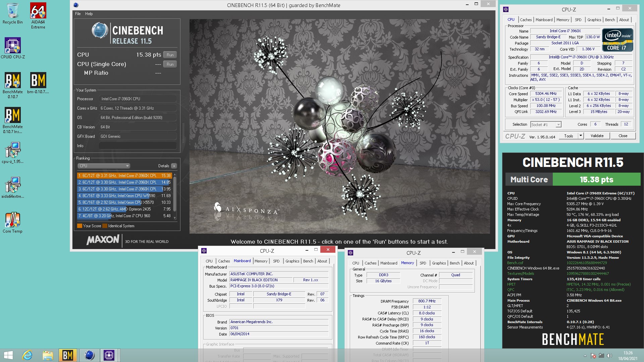
Task: Switch to Caches tab in Memory CPU-Z window
Action: 370,263
